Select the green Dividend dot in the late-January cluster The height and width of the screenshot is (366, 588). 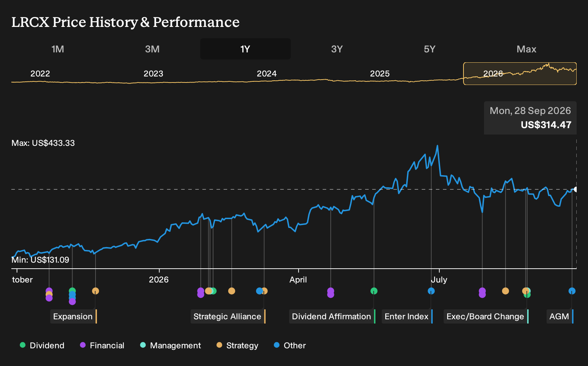click(213, 291)
